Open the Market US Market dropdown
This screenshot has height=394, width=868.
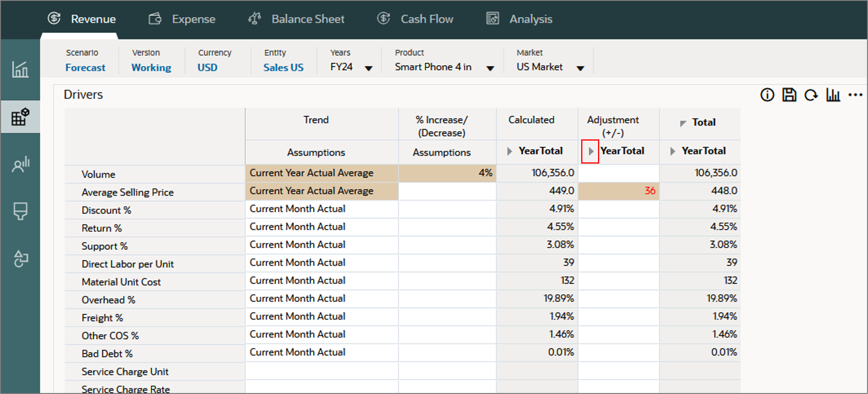coord(580,68)
